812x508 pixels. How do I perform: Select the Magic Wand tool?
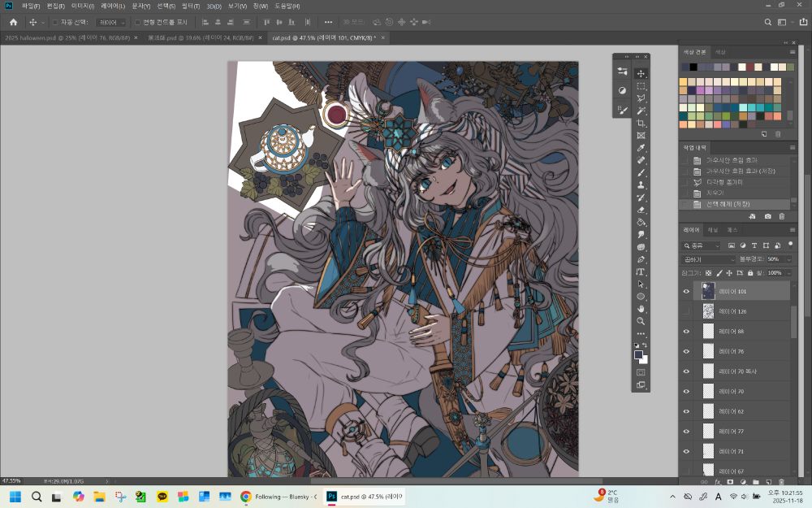(x=641, y=111)
